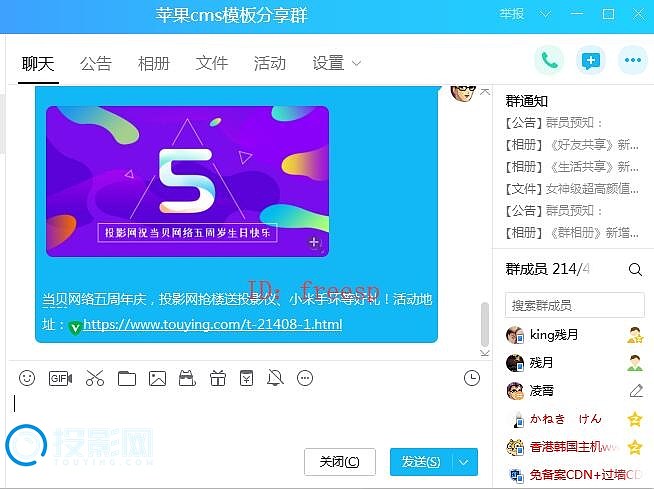The height and width of the screenshot is (489, 654).
Task: Select member 残月 with admin badge
Action: (x=574, y=363)
